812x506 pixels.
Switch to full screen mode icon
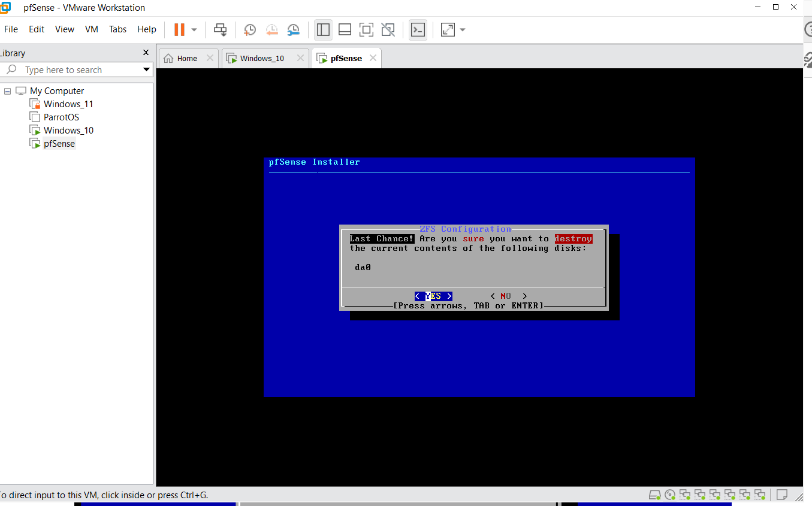coord(366,29)
